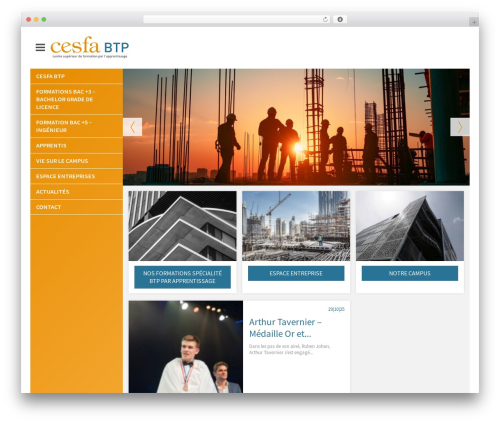This screenshot has width=500, height=423.
Task: Select Apprentis in sidebar menu
Action: (77, 146)
